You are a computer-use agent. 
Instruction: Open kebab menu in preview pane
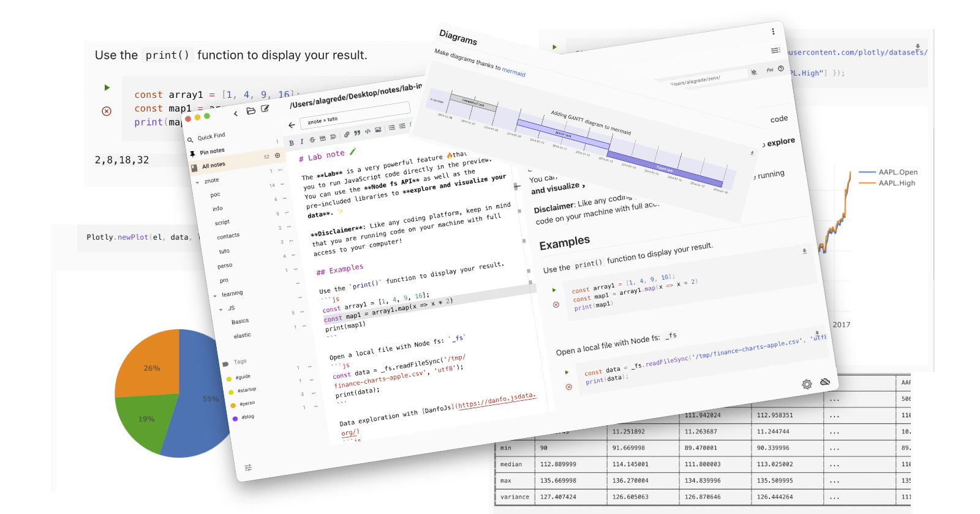point(773,31)
